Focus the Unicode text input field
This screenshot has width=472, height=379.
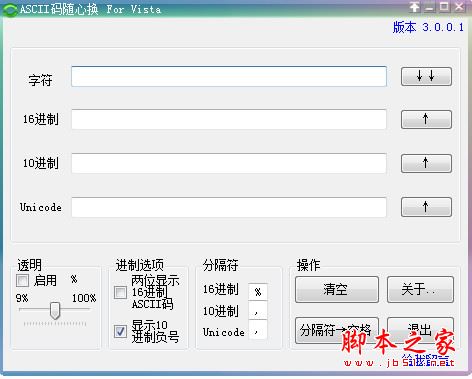[229, 207]
